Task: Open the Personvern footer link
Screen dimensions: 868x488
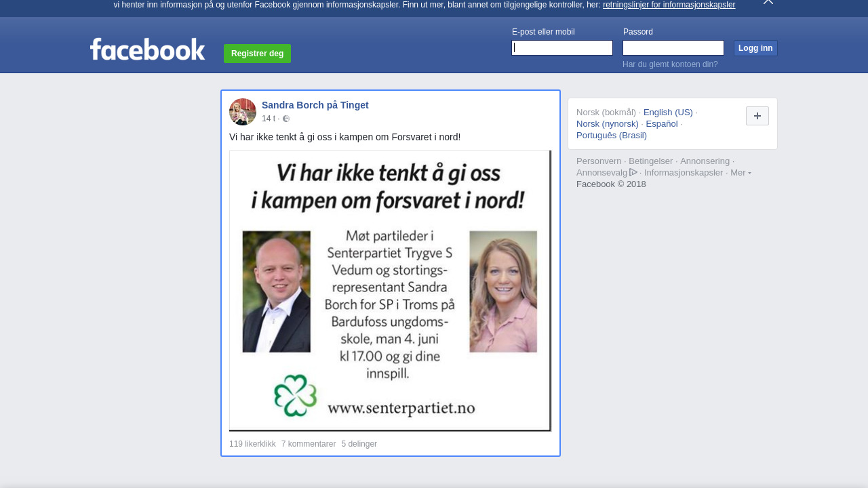Action: (599, 161)
